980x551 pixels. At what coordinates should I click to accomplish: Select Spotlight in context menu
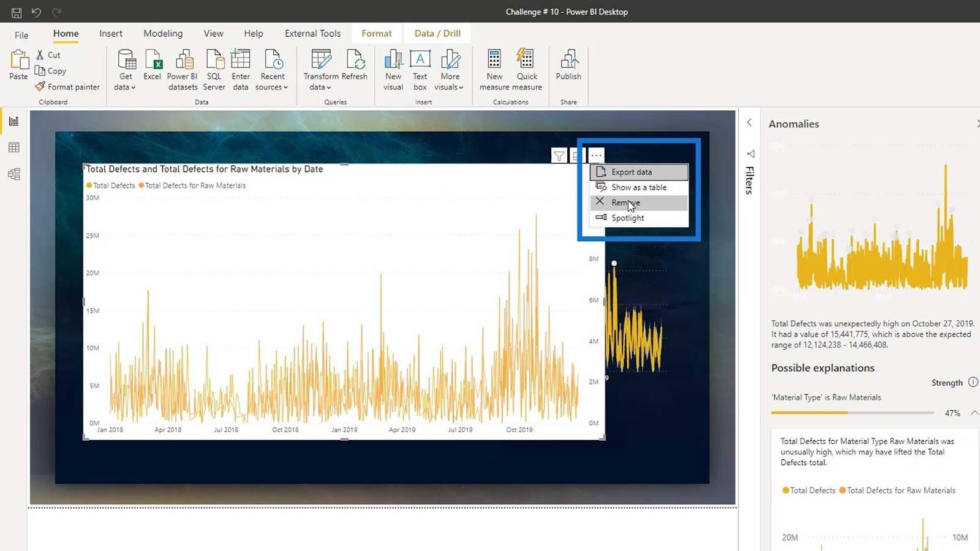click(x=639, y=218)
